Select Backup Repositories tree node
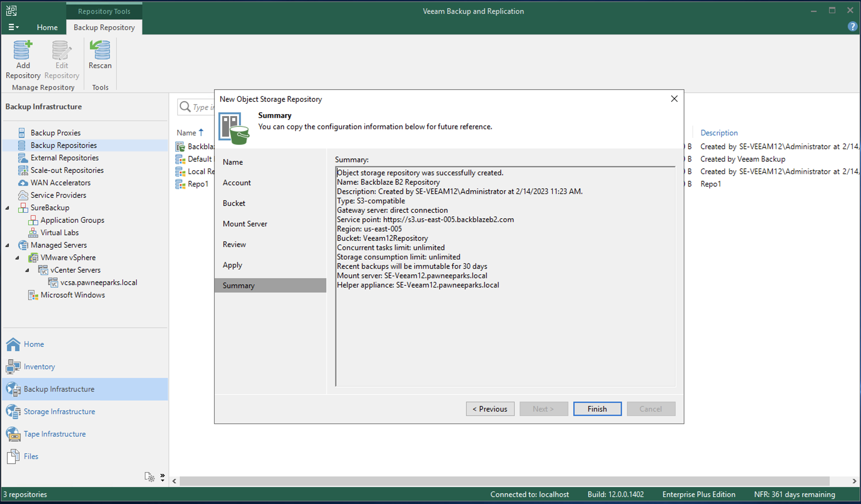The height and width of the screenshot is (504, 861). point(64,145)
